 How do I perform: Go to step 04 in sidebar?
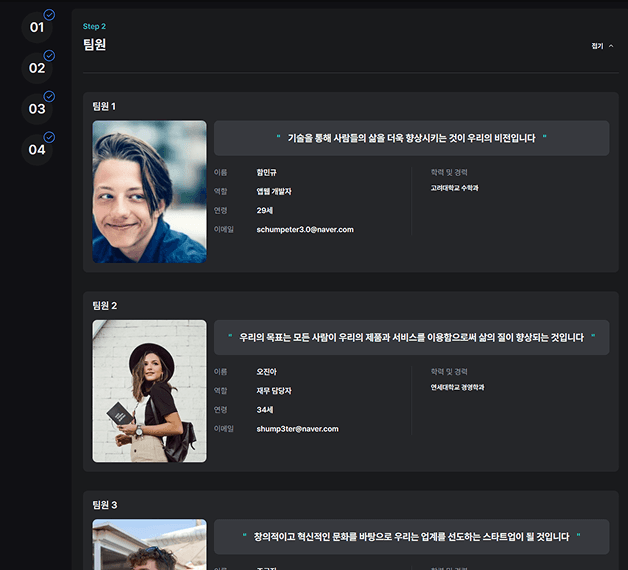(x=37, y=150)
